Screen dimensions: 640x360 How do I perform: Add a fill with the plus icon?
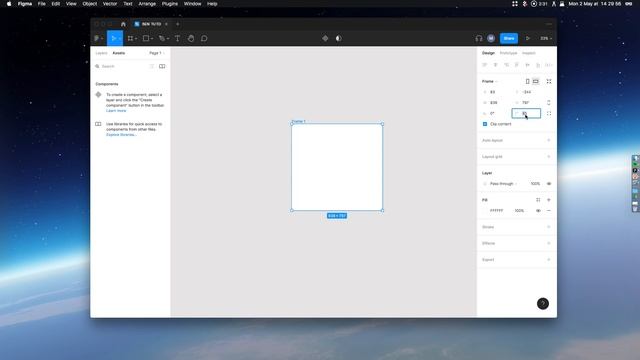(x=549, y=200)
